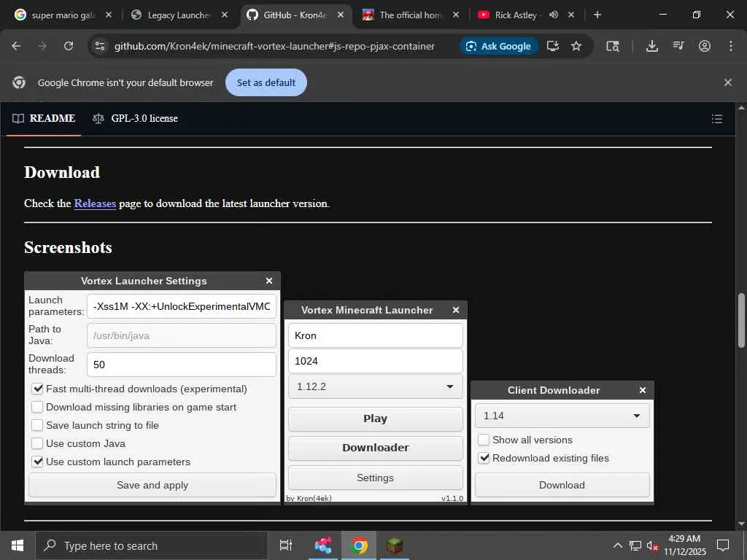The height and width of the screenshot is (560, 747).
Task: Open Chrome downloads icon
Action: [651, 46]
